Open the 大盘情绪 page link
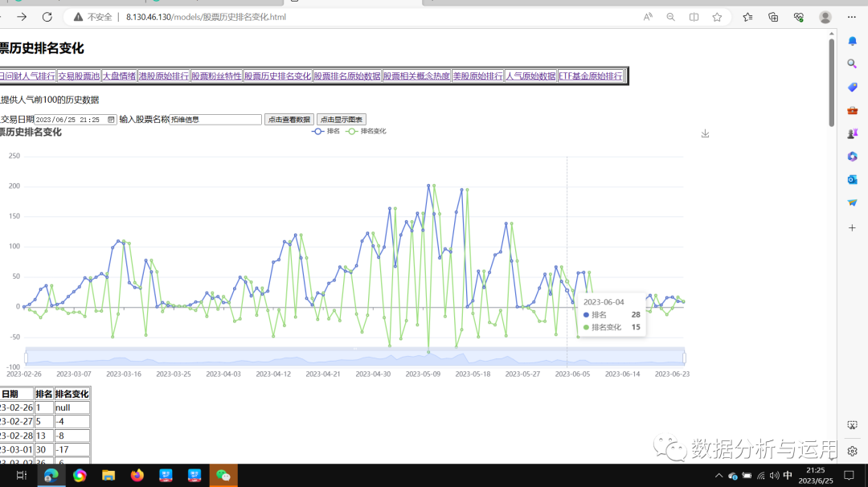Viewport: 868px width, 487px height. tap(119, 76)
